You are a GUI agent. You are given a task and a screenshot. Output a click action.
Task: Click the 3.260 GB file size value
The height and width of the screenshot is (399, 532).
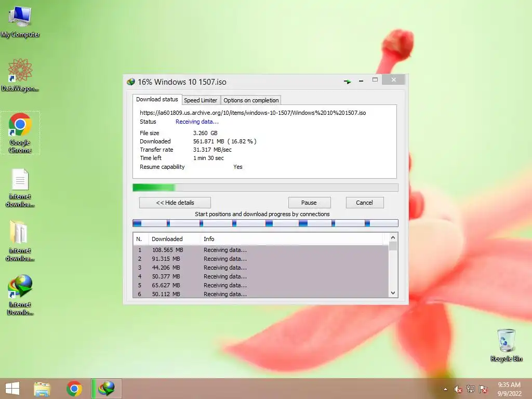click(205, 133)
